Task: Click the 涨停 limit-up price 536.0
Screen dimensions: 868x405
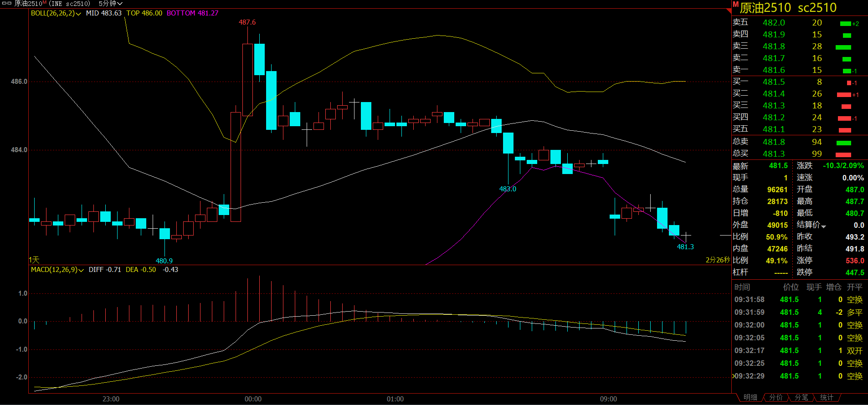Action: coord(855,261)
